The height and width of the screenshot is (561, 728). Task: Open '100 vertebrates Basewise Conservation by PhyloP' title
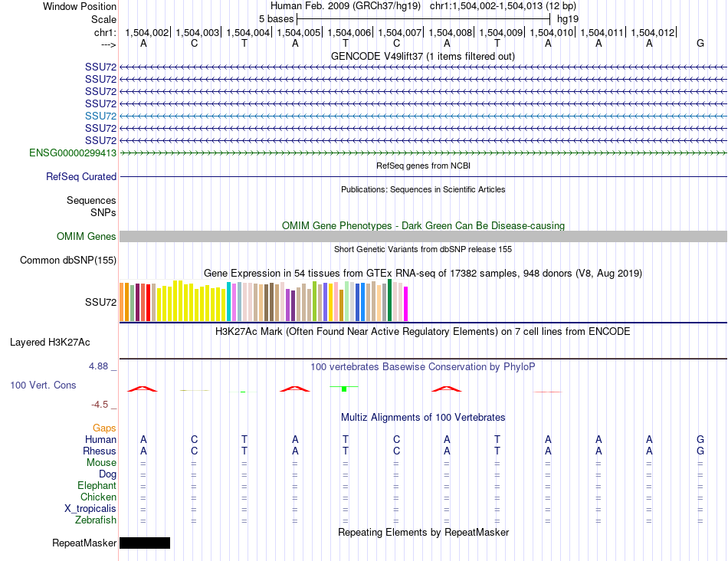(x=422, y=367)
